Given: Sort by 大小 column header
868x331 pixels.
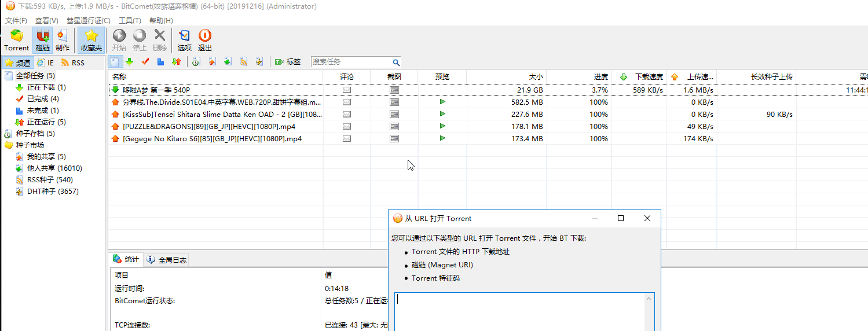Looking at the screenshot, I should point(506,76).
